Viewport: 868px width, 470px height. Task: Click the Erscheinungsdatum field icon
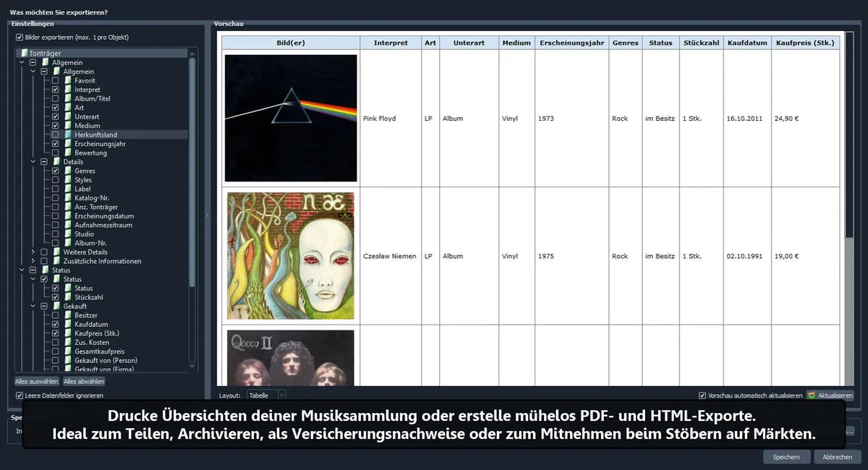click(x=67, y=216)
